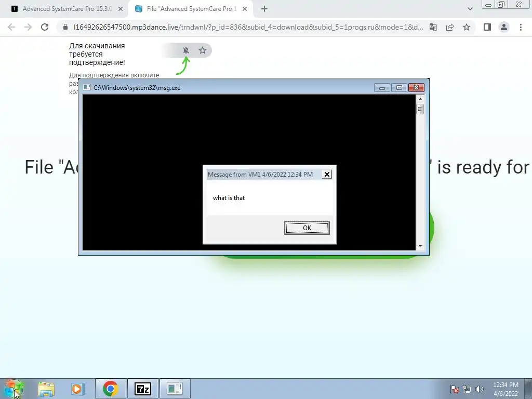Expand the tab search dropdown
532x399 pixels.
coord(470,9)
